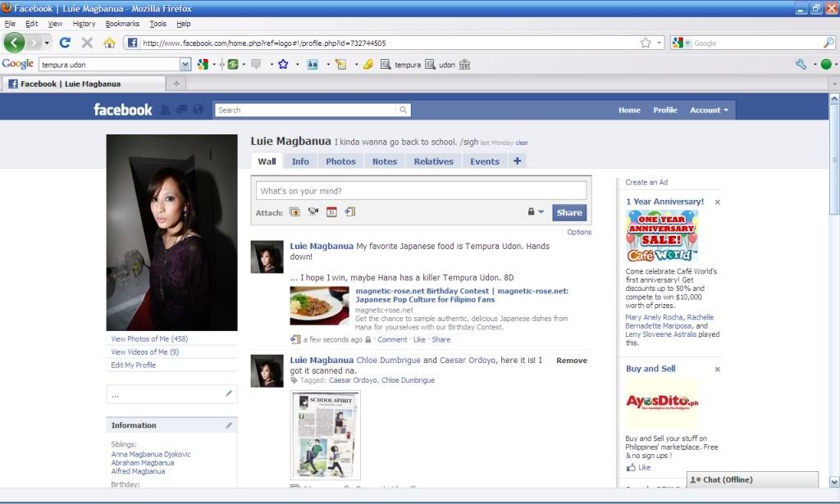Open the Bookmarks menu
This screenshot has height=504, width=840.
[122, 24]
